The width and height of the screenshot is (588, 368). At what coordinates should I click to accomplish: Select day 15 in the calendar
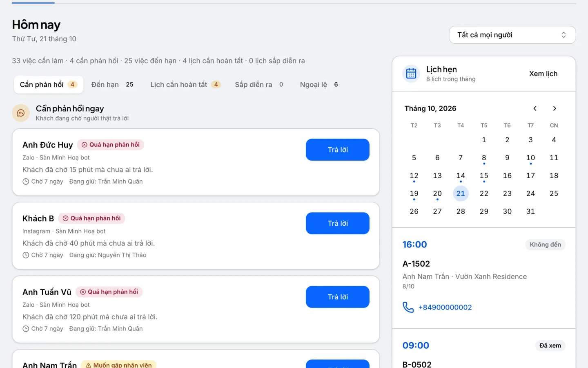484,176
